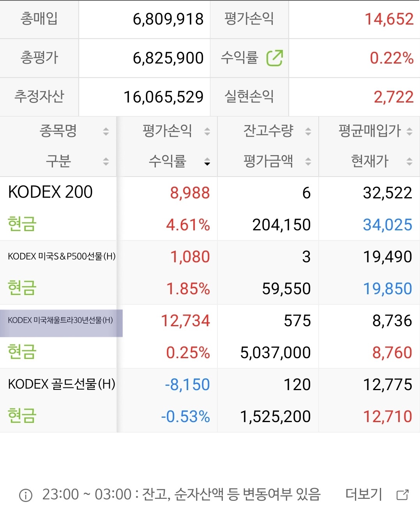Tap bond futures average price 8,736
The width and height of the screenshot is (420, 509).
click(392, 321)
